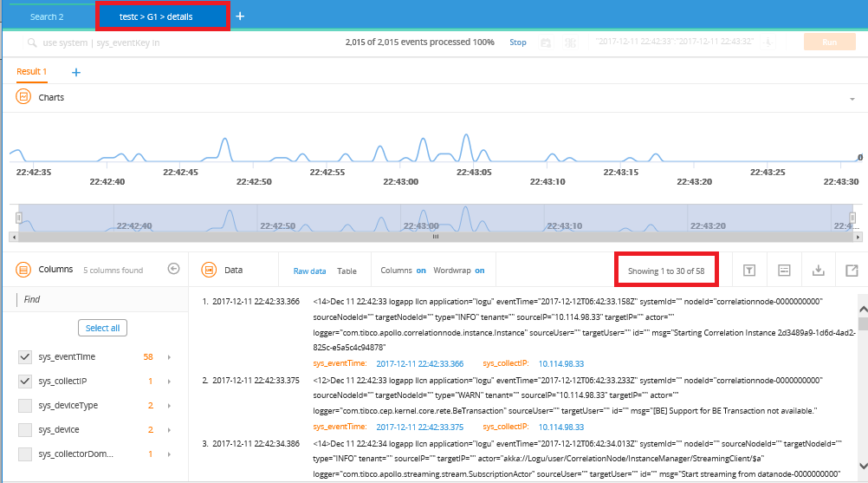Click the Stop link
This screenshot has width=868, height=483.
pos(517,42)
